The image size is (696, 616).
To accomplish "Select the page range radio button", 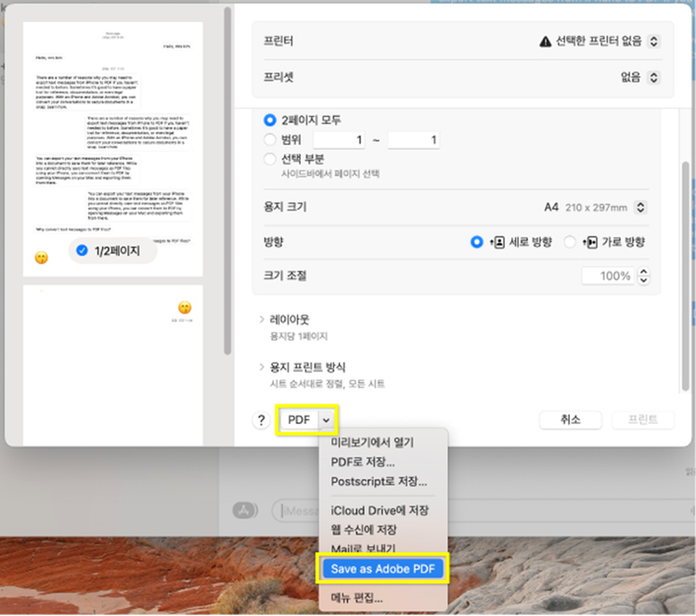I will (270, 139).
